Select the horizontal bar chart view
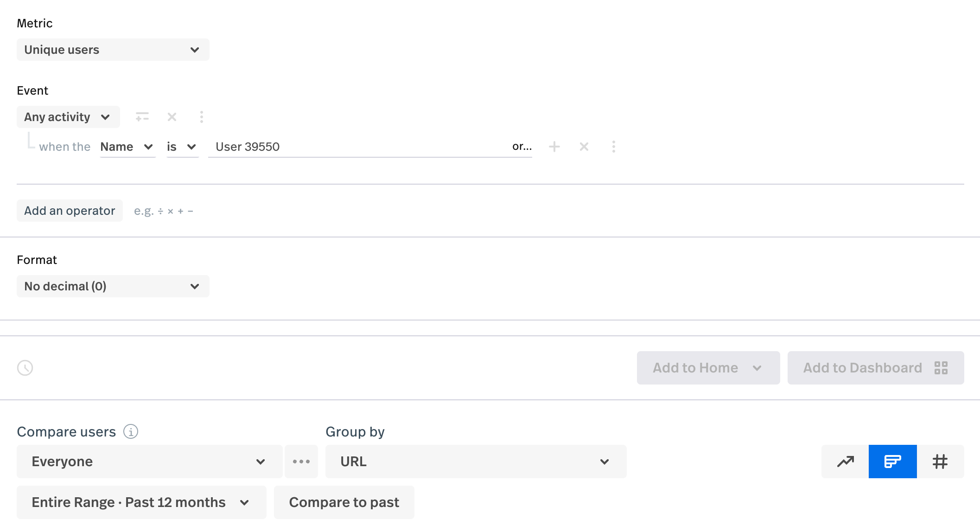This screenshot has height=526, width=980. click(892, 462)
